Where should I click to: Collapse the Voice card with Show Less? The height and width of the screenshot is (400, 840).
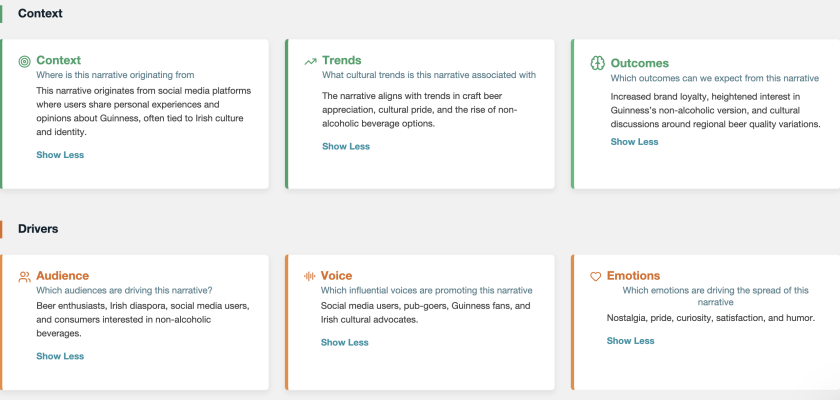(345, 342)
